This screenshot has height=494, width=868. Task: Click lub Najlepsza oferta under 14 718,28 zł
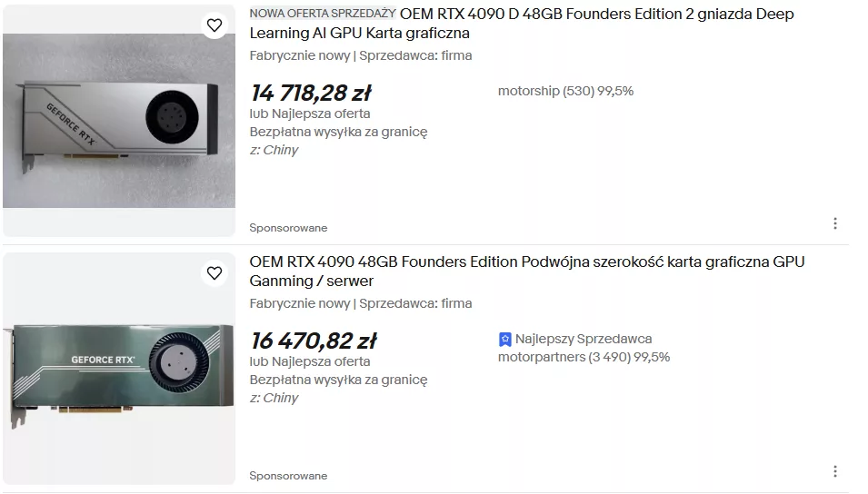pyautogui.click(x=309, y=114)
